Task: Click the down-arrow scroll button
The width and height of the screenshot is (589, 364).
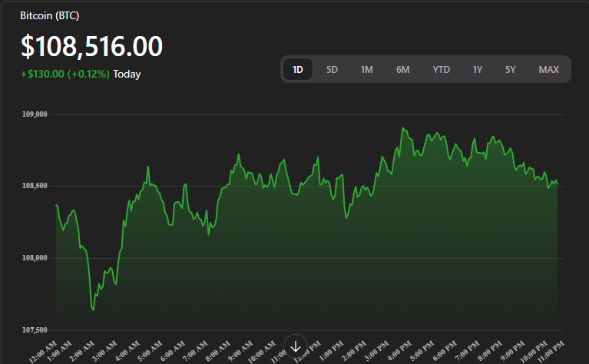Action: (296, 346)
